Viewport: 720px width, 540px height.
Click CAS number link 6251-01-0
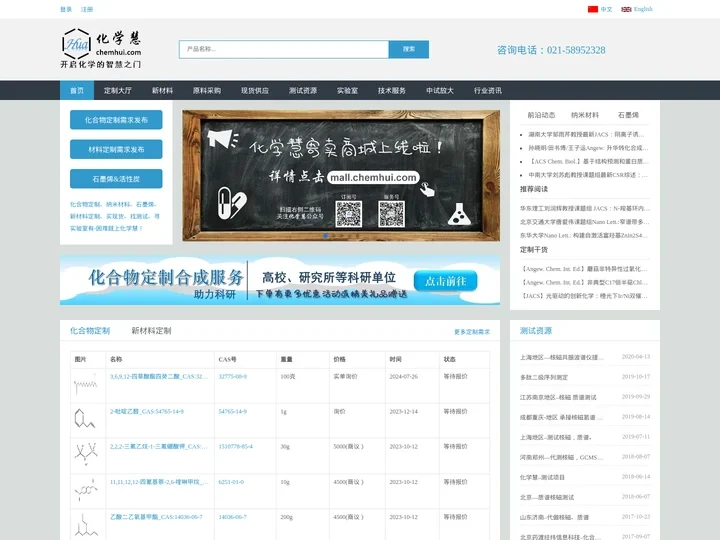[231, 482]
